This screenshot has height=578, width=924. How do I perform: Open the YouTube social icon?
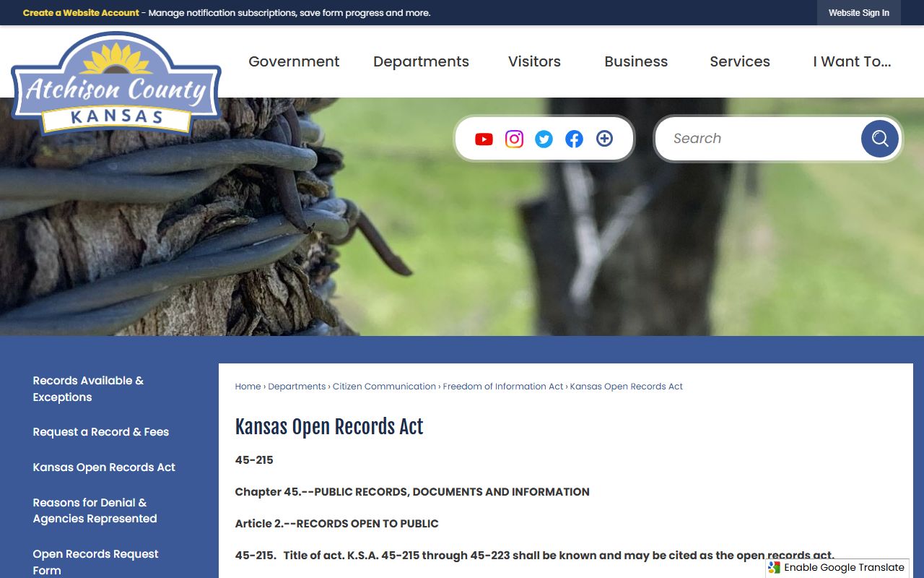point(484,139)
